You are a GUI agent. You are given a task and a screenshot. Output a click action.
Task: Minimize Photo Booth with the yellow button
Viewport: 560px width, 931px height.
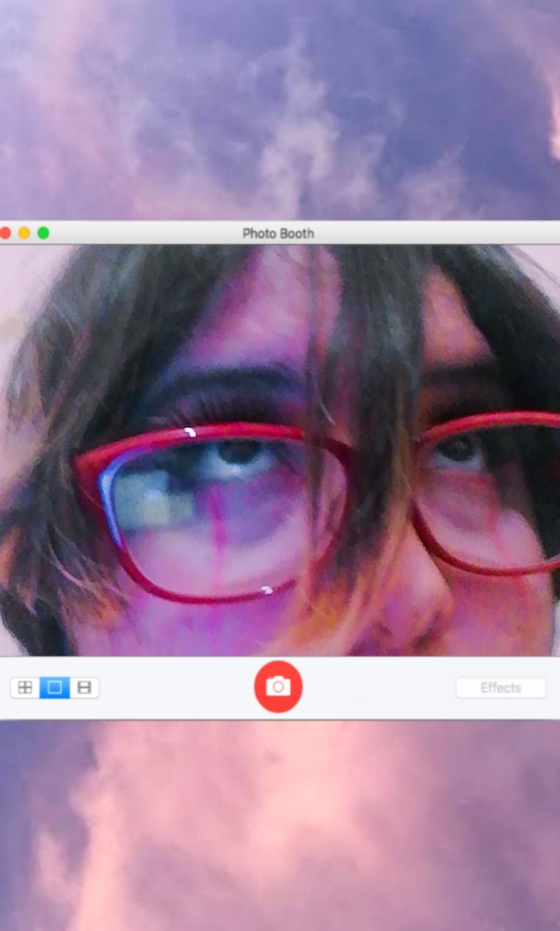24,233
